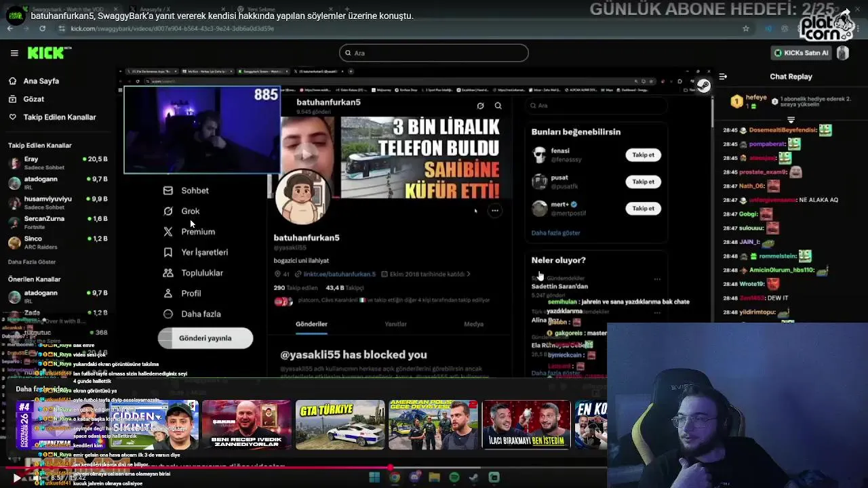
Task: Open the Windows Start button
Action: 374,477
